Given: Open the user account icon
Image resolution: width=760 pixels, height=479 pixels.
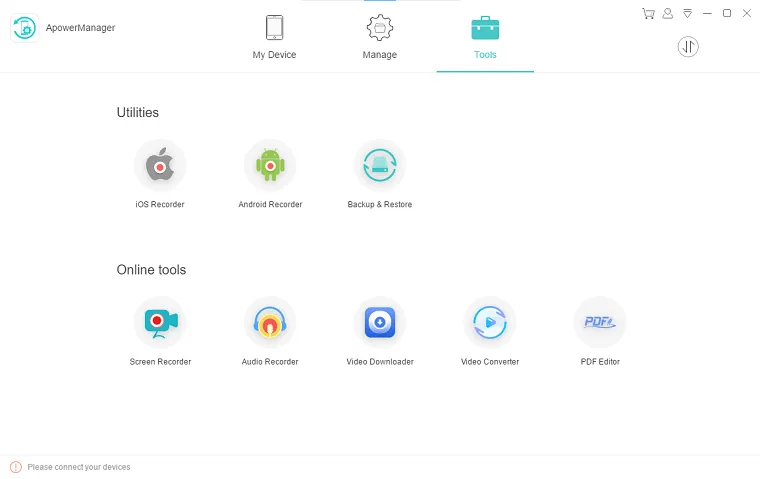Looking at the screenshot, I should click(668, 14).
